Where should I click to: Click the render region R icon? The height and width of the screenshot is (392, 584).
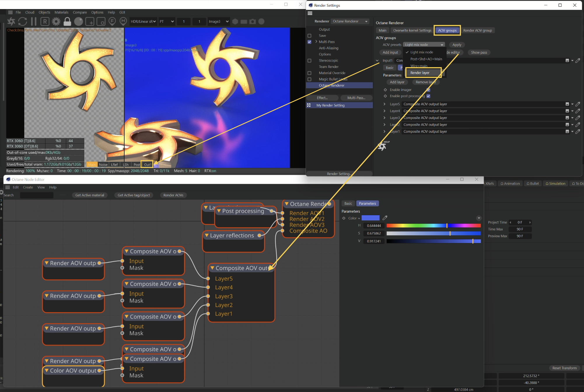(x=45, y=21)
